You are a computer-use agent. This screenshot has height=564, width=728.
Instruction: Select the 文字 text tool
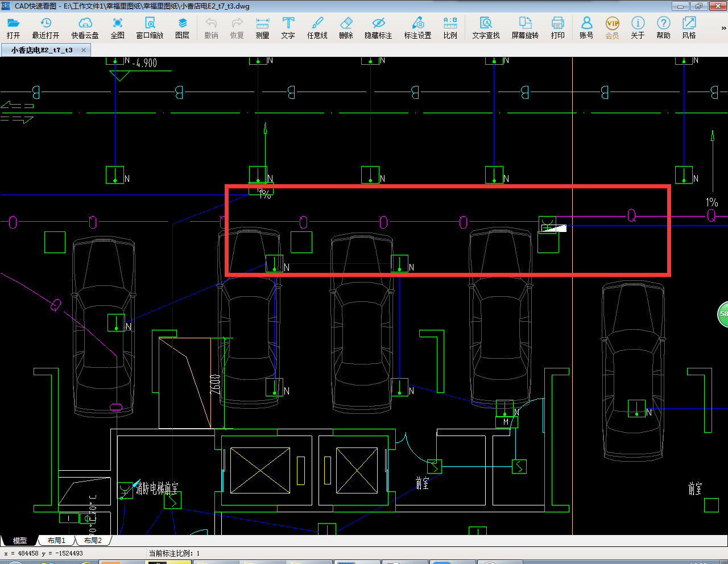tap(288, 28)
